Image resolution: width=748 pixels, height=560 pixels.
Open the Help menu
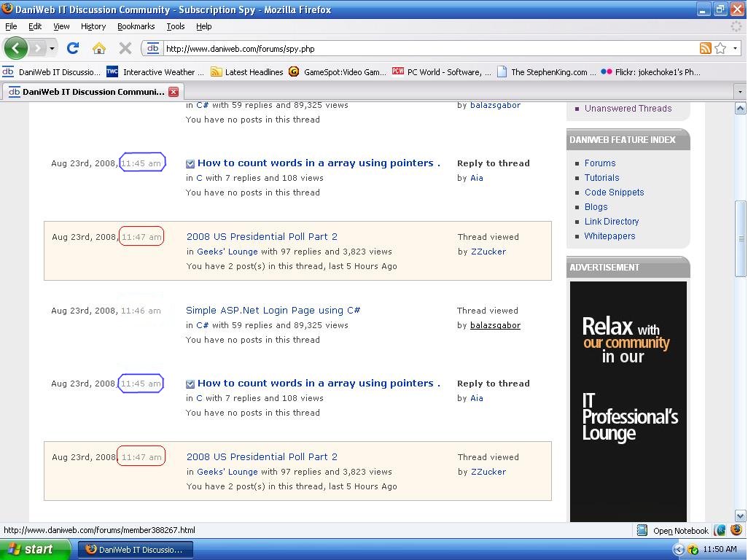(x=203, y=26)
